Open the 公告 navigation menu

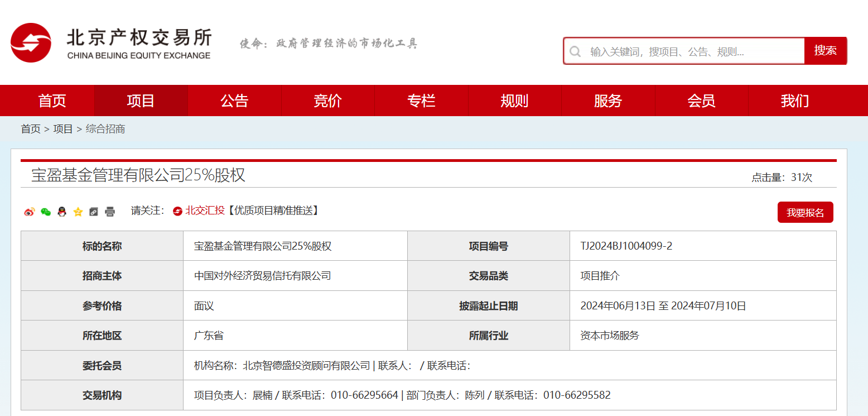(x=234, y=101)
